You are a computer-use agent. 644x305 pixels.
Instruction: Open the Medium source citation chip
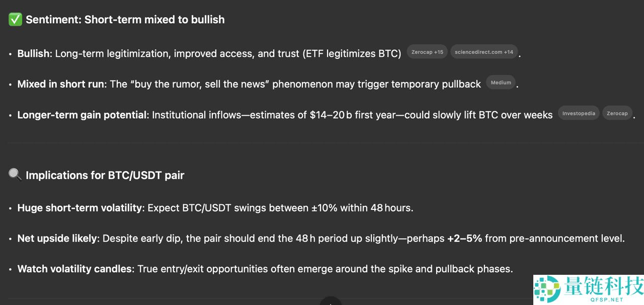coord(501,83)
